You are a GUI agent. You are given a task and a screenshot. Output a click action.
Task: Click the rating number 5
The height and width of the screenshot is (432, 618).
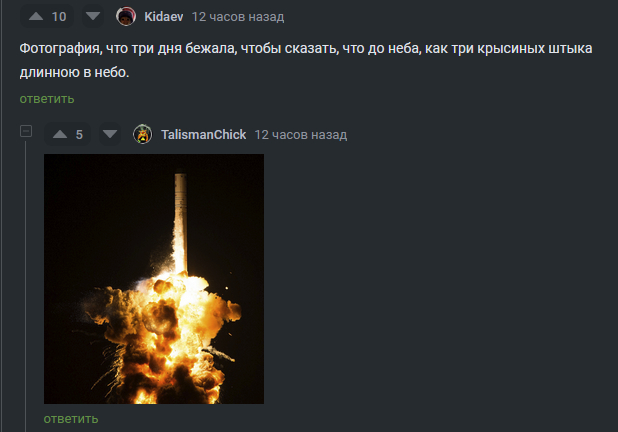point(79,135)
